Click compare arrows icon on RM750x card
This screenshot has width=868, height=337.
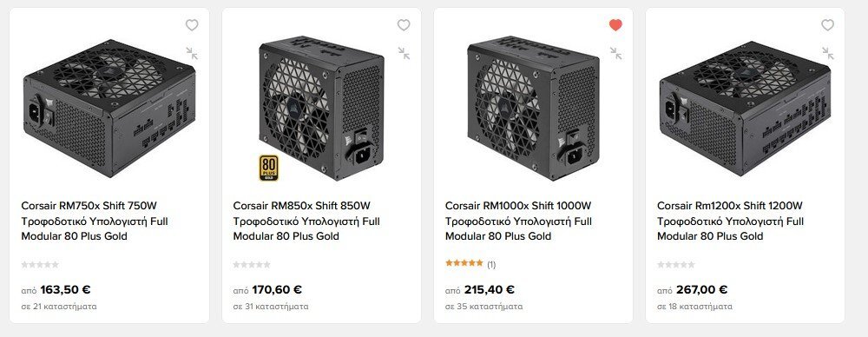click(192, 53)
